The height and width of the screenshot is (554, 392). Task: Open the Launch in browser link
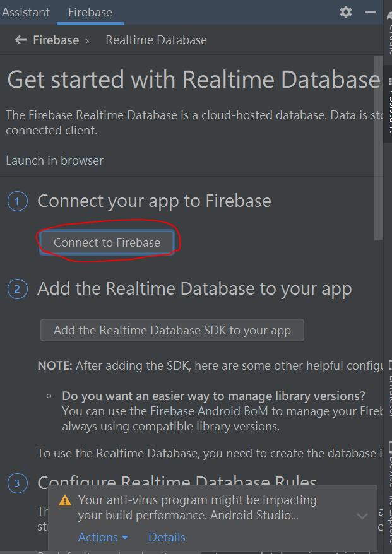55,161
